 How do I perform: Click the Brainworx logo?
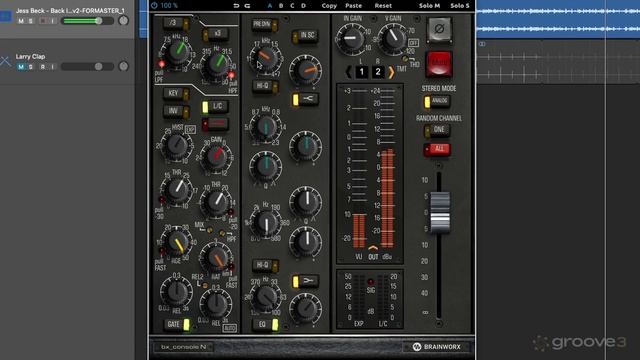[x=437, y=347]
